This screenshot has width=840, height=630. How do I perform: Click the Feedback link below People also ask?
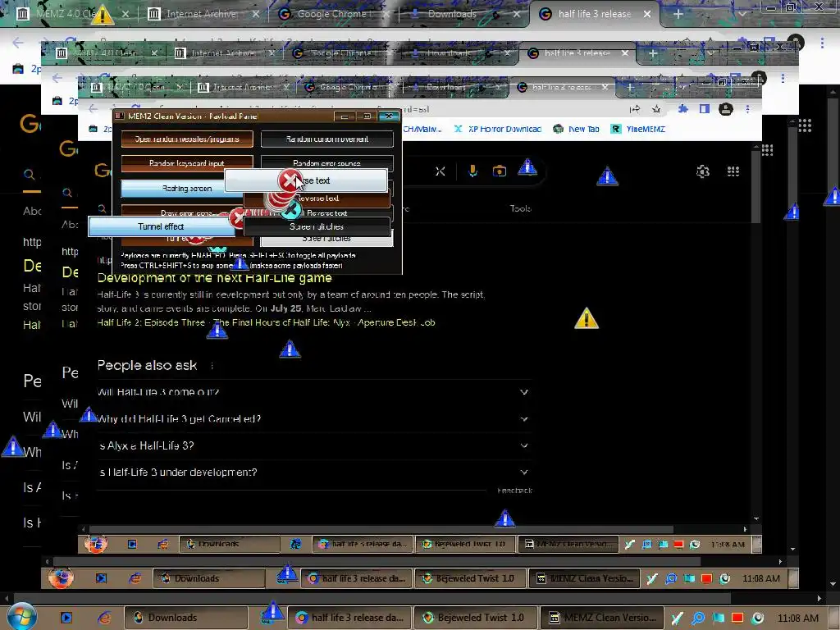(x=514, y=491)
